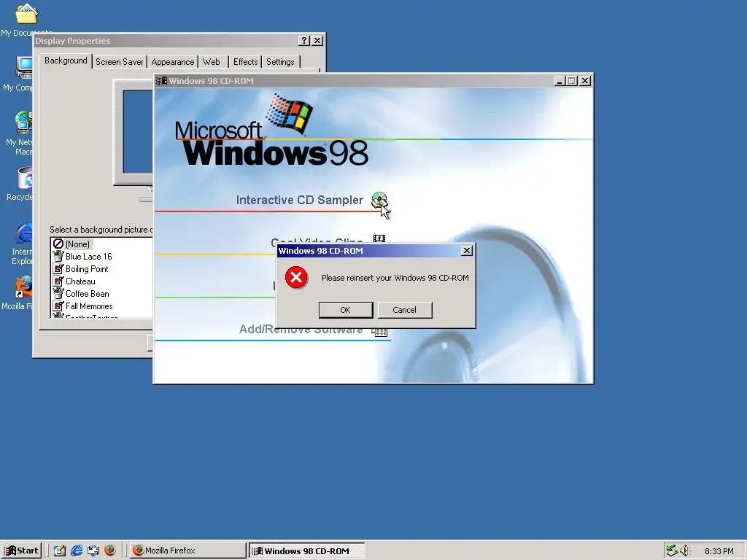The image size is (747, 560).
Task: Open the Appearance tab
Action: pyautogui.click(x=172, y=62)
